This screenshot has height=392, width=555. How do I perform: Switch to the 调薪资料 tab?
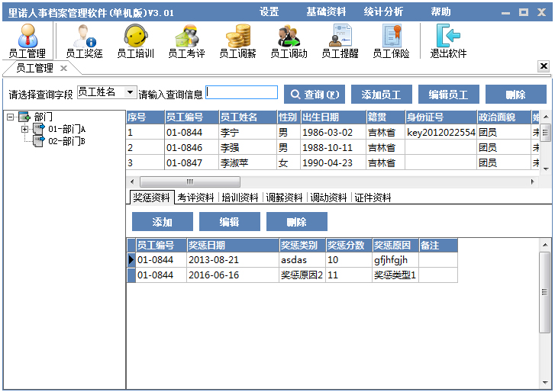(x=284, y=198)
